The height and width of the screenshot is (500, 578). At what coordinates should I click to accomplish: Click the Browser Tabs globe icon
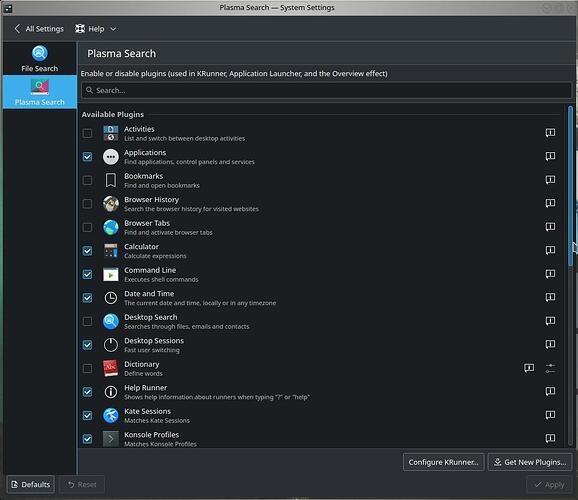111,228
